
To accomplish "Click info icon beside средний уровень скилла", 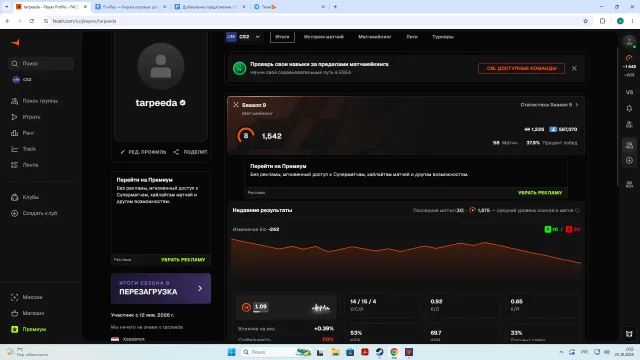I will pos(577,211).
